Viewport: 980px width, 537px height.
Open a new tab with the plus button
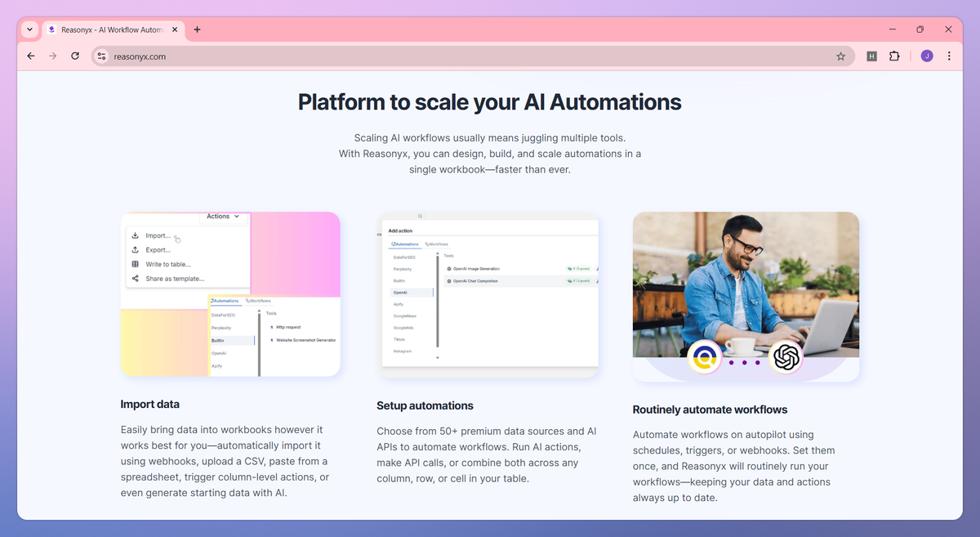tap(197, 29)
